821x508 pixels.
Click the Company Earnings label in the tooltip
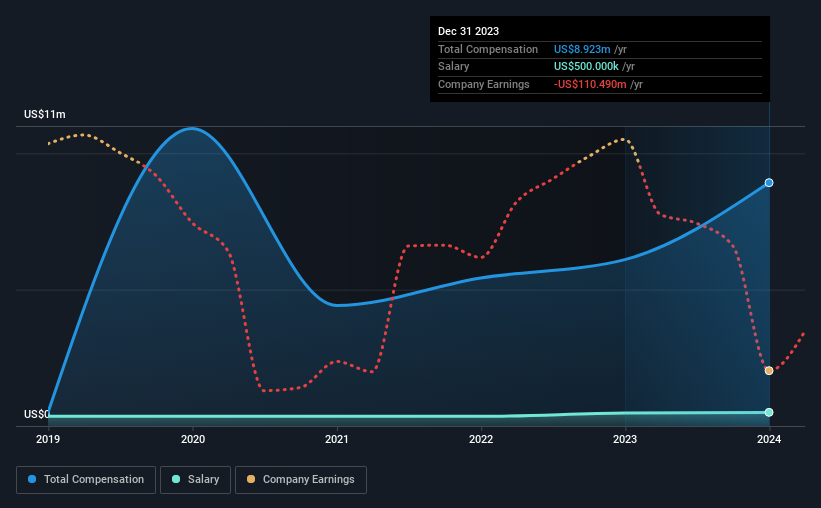pos(483,84)
